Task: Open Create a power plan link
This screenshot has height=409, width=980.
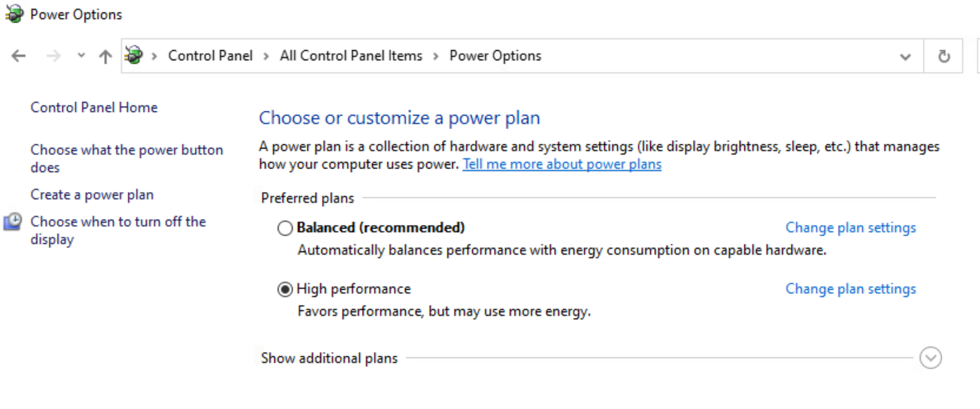Action: (x=92, y=195)
